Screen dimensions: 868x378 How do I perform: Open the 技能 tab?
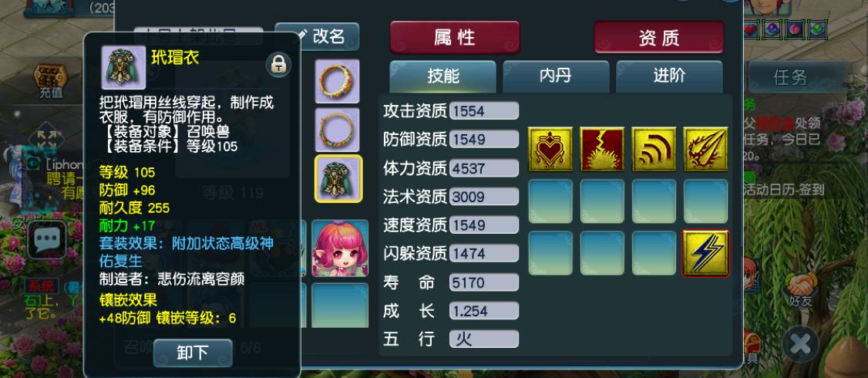tap(442, 76)
